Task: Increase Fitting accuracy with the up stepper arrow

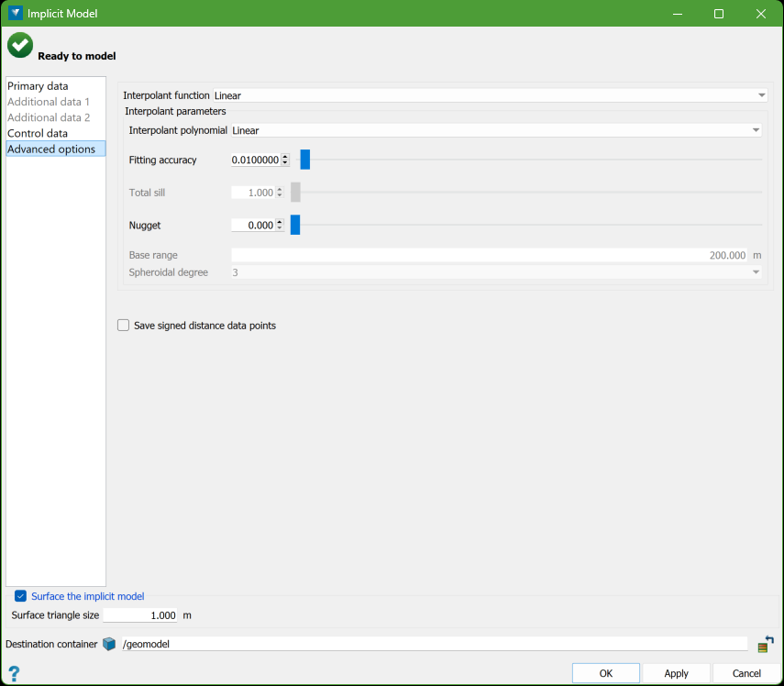Action: click(x=285, y=157)
